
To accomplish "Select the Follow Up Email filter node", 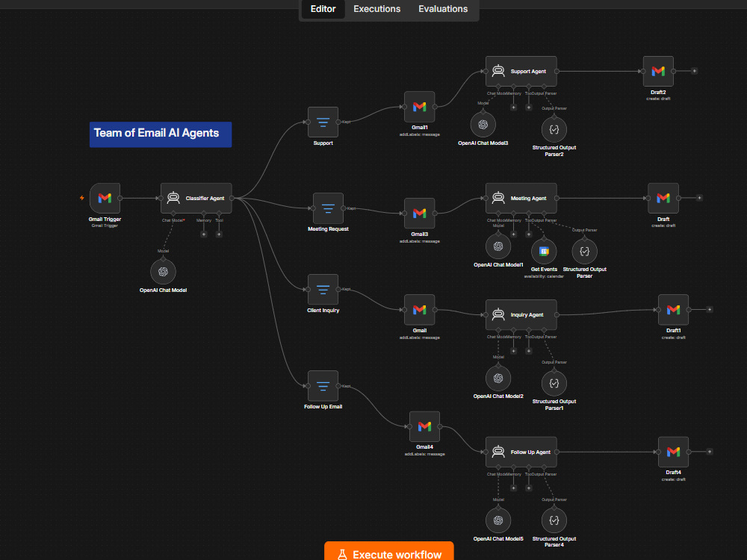I will (323, 386).
